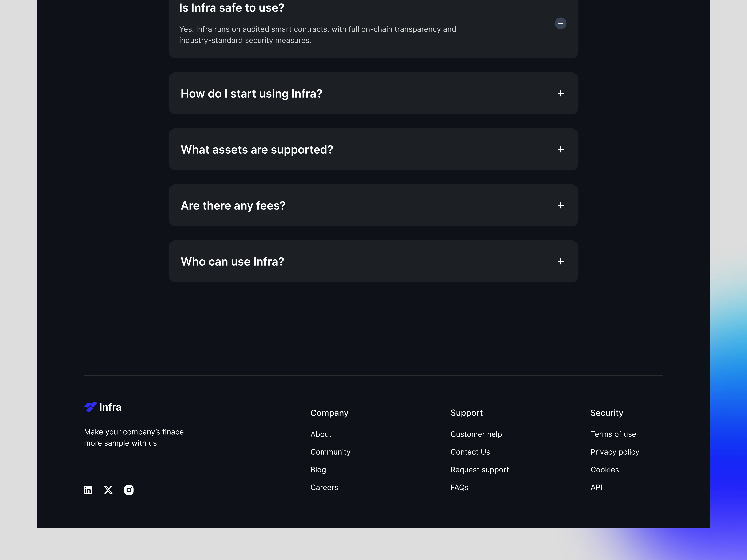The height and width of the screenshot is (560, 747).
Task: Open the FAQs footer link
Action: (x=459, y=487)
